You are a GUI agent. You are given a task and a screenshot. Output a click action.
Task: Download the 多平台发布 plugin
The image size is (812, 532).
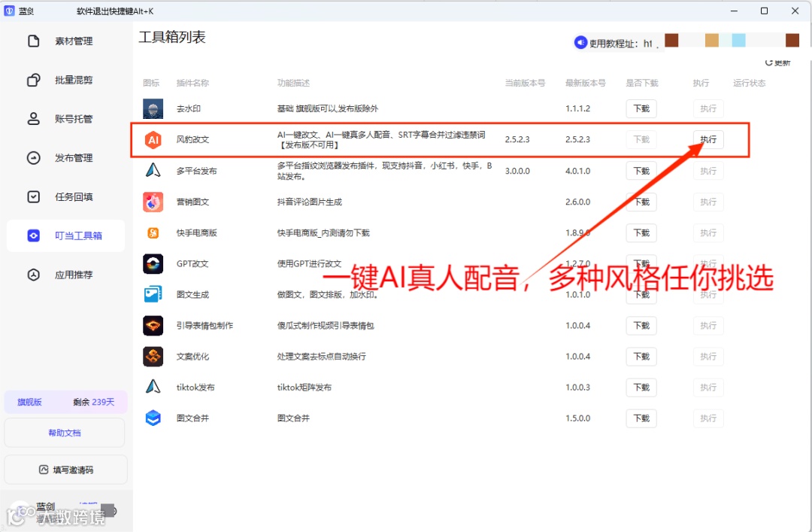[641, 171]
